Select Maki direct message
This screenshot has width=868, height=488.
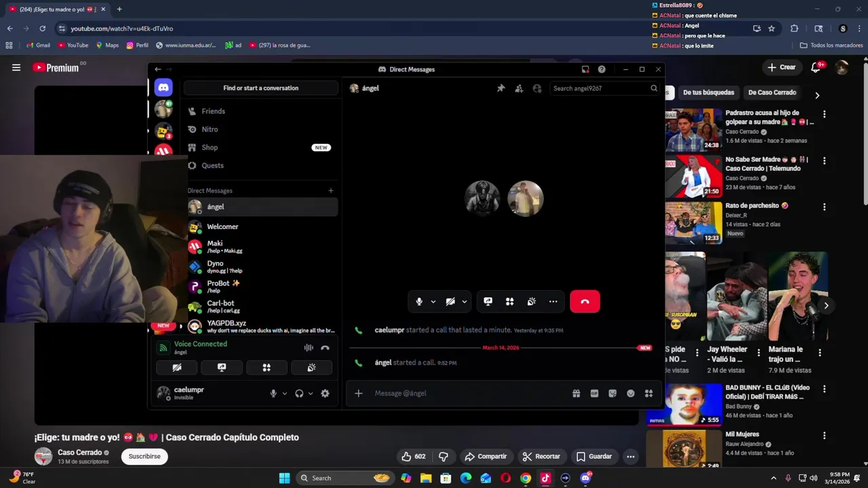pyautogui.click(x=262, y=247)
